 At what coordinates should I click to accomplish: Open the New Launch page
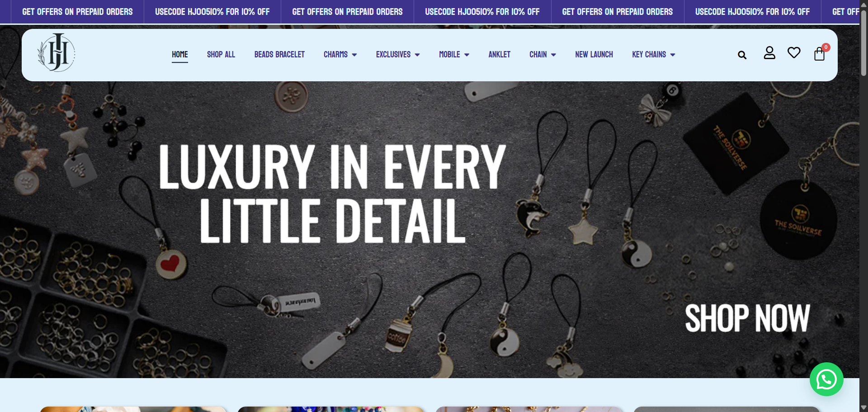(594, 55)
